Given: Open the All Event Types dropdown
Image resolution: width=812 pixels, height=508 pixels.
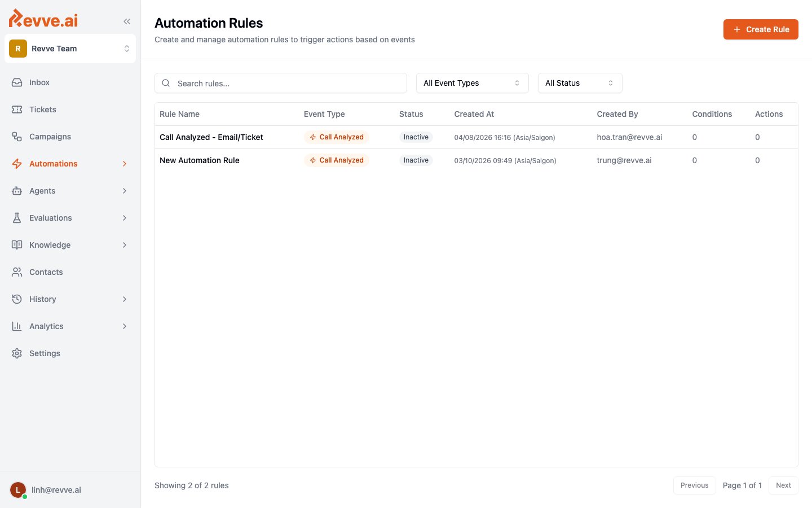Looking at the screenshot, I should tap(473, 83).
